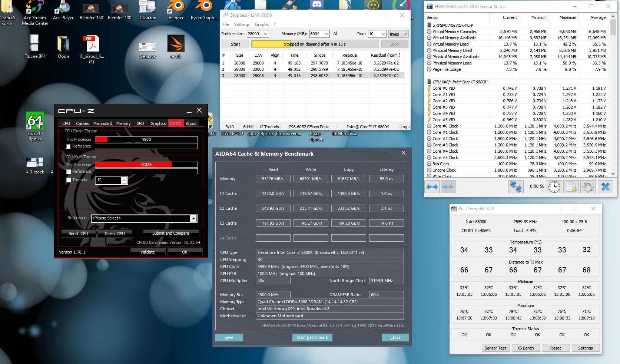Viewport: 620px width, 364px height.
Task: Click the HWiNFO64 title bar app icon
Action: pos(430,6)
